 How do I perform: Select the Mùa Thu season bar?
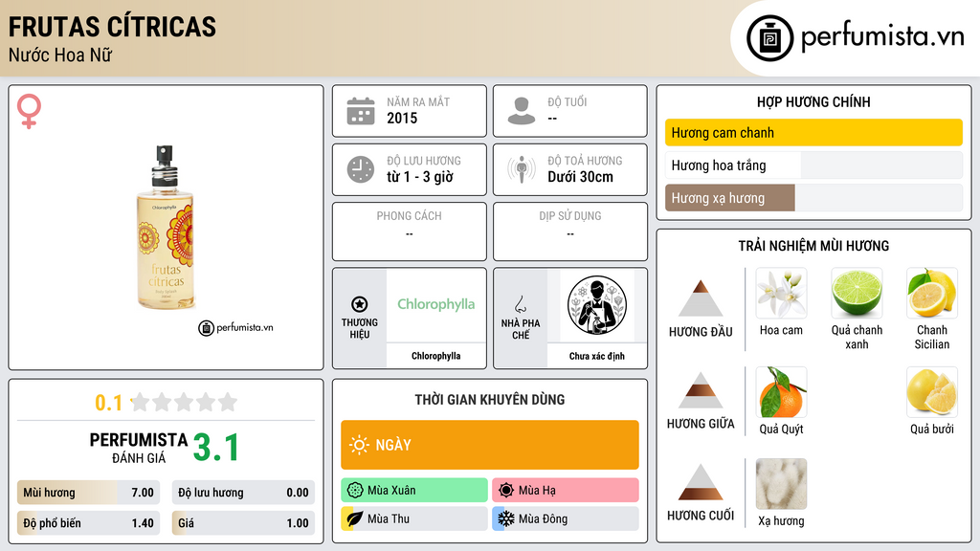[x=414, y=518]
